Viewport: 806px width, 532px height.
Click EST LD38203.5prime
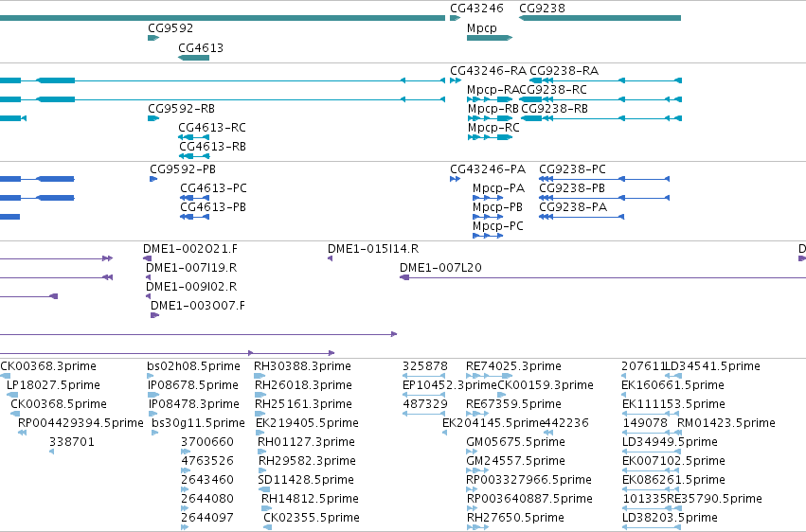coord(670,518)
